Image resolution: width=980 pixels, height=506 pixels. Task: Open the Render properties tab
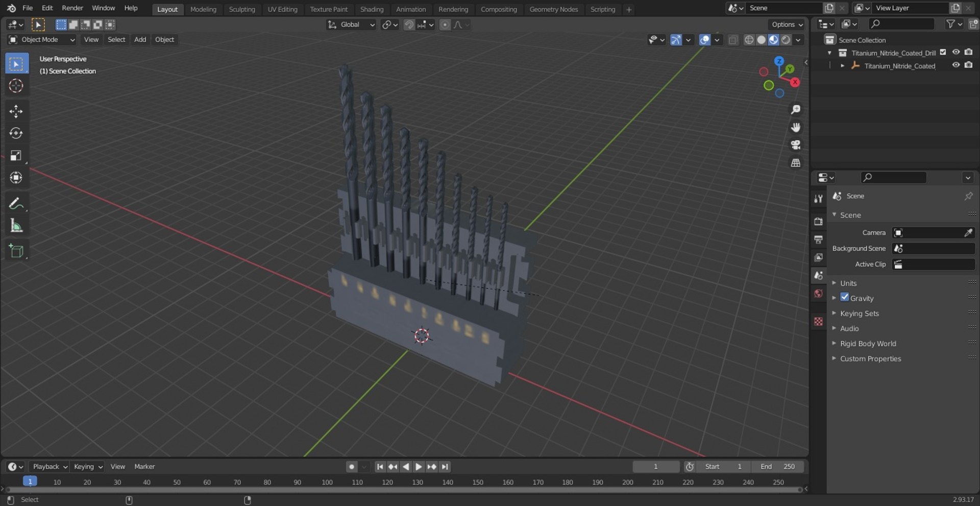(819, 222)
